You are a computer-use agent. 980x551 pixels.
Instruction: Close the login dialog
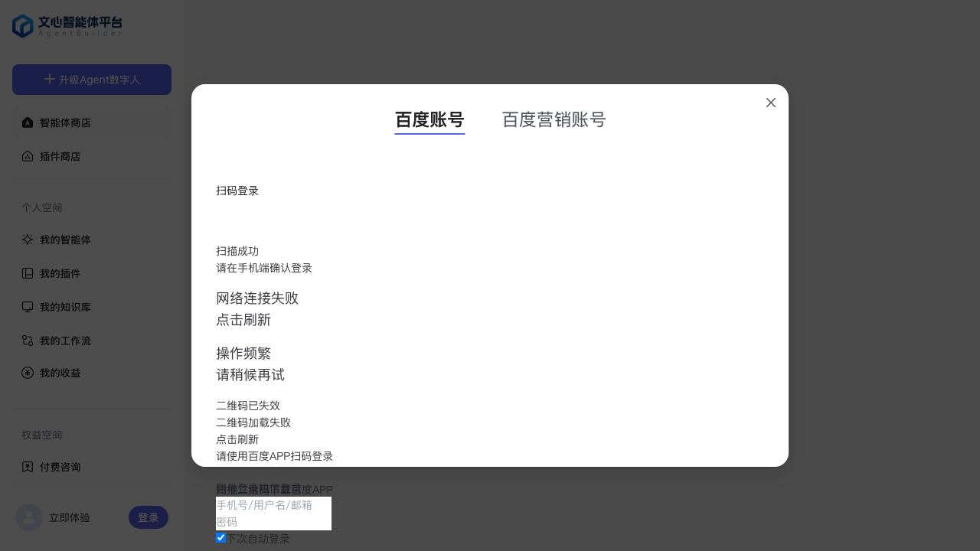(771, 103)
